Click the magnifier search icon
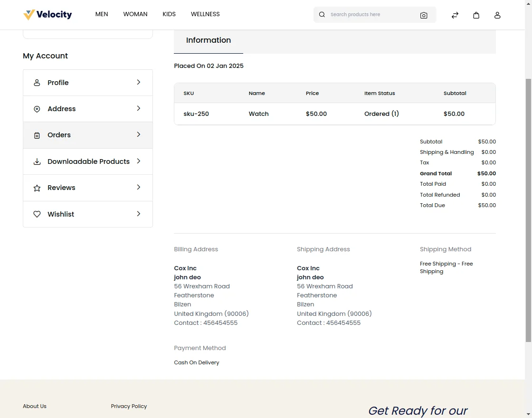 tap(322, 15)
